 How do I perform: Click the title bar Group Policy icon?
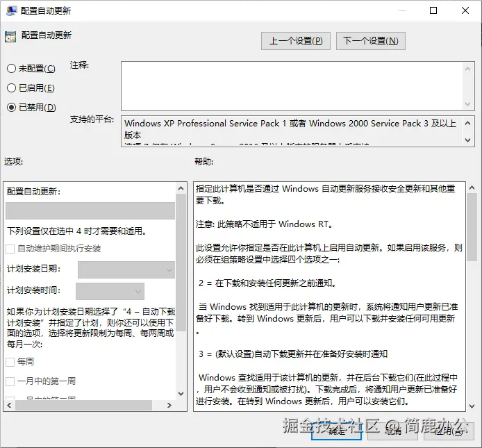(11, 10)
